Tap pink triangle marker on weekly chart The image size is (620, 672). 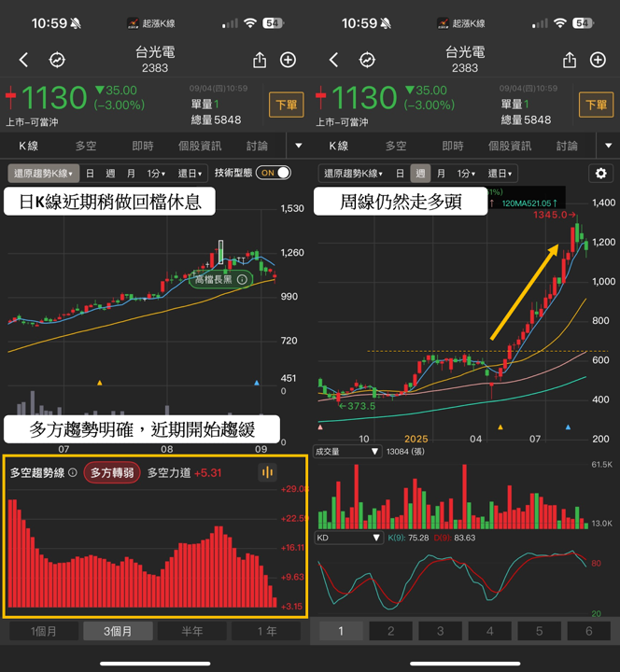pos(320,427)
